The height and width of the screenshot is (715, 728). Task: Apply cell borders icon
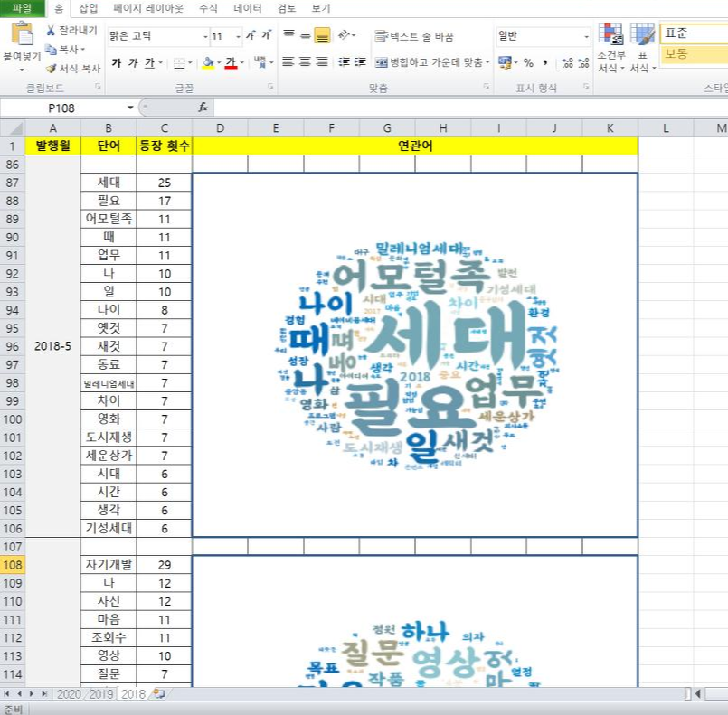click(179, 62)
